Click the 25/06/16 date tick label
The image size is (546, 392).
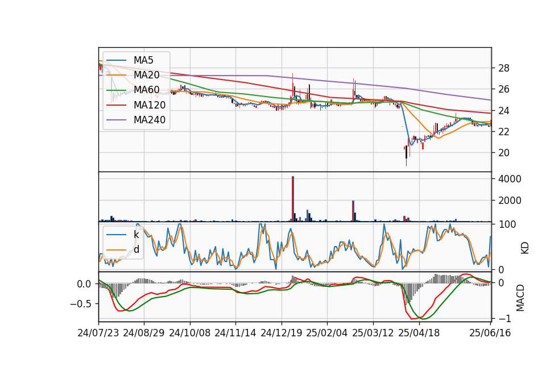point(490,333)
